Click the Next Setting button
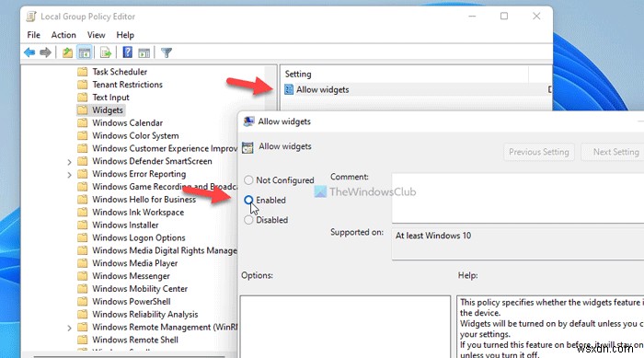Viewport: 644px width, 358px height. (x=613, y=152)
